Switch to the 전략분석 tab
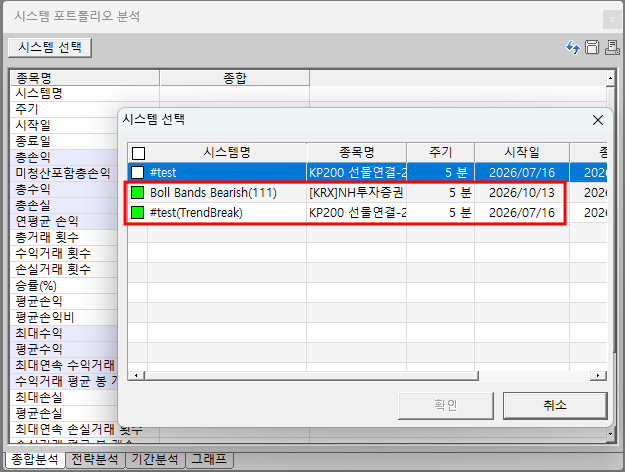This screenshot has width=625, height=472. [95, 459]
